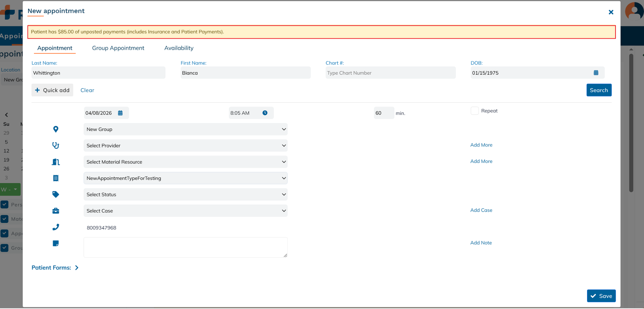Click the clock icon beside 8:05 AM
This screenshot has height=309, width=644.
[x=265, y=113]
